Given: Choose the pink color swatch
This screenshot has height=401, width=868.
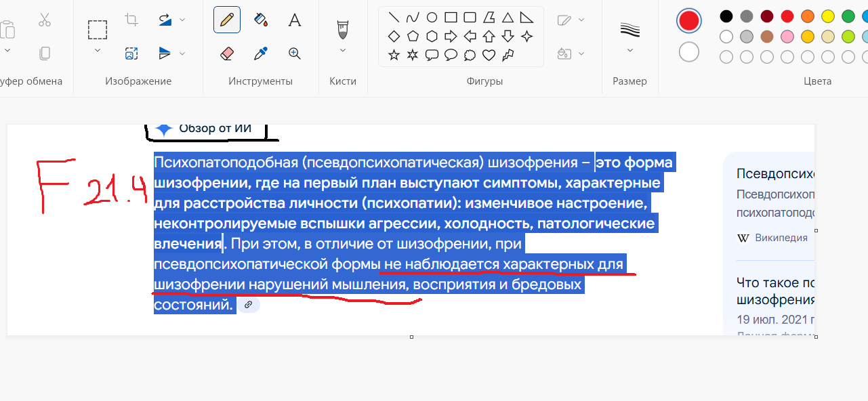Looking at the screenshot, I should (x=787, y=37).
